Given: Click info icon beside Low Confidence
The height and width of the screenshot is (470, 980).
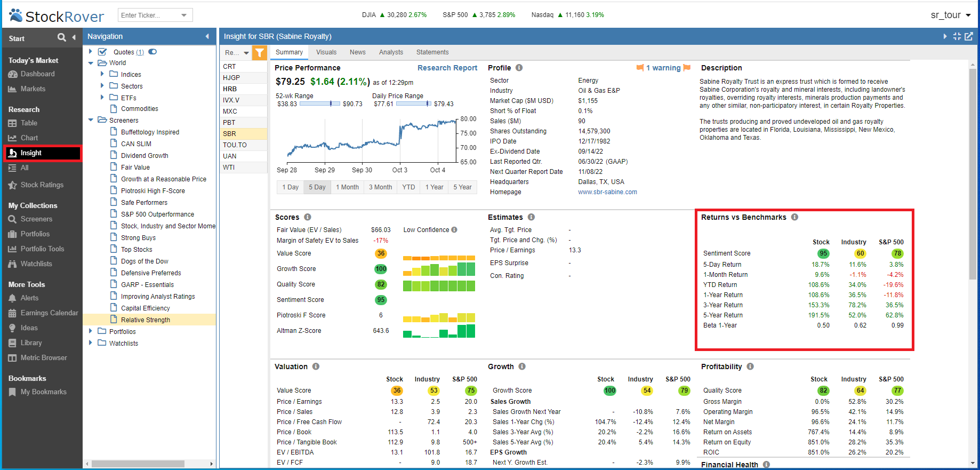Looking at the screenshot, I should pos(454,230).
